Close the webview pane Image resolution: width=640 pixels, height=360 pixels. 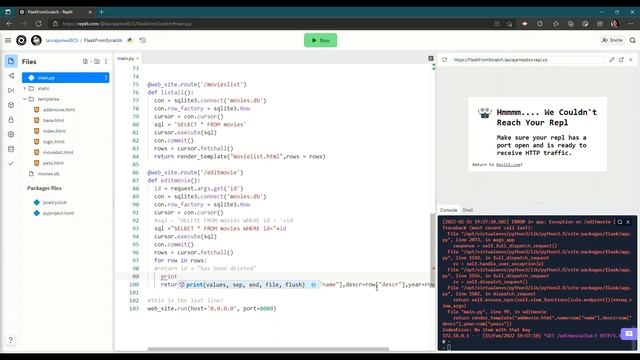pyautogui.click(x=631, y=60)
